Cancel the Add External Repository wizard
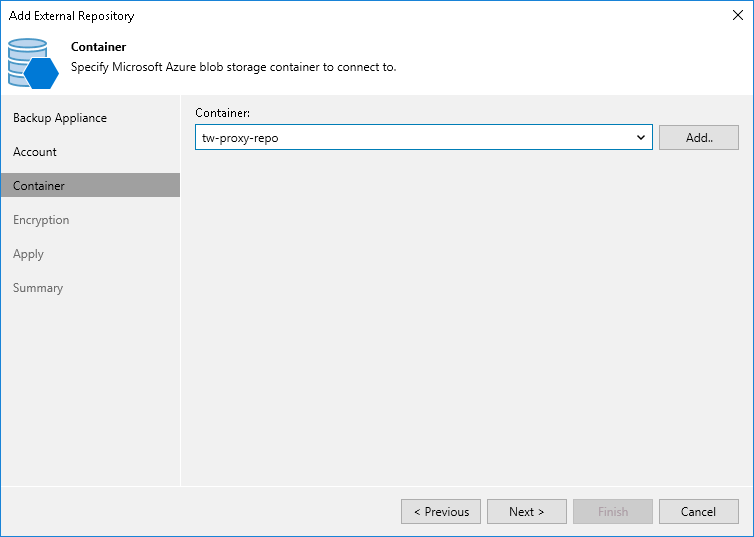The width and height of the screenshot is (754, 537). pos(699,512)
